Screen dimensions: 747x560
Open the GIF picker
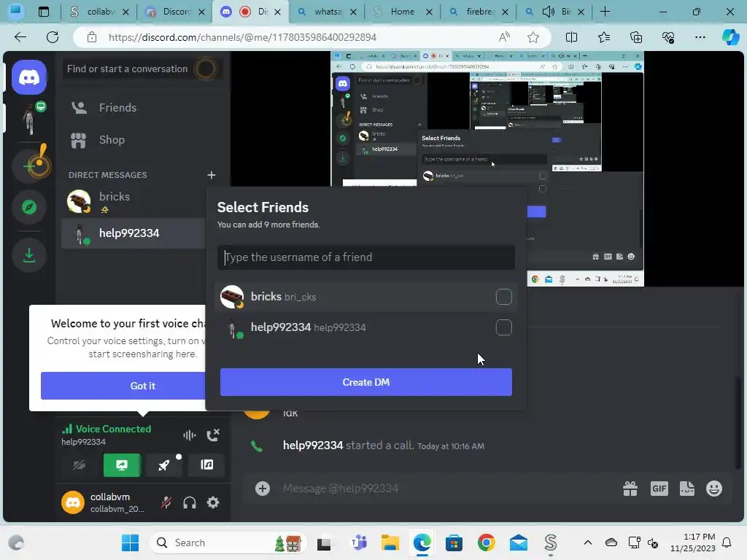pyautogui.click(x=659, y=488)
